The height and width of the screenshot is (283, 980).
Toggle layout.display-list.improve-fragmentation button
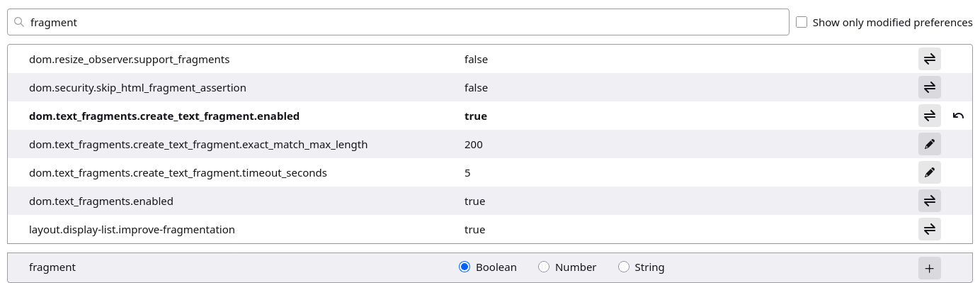[929, 229]
